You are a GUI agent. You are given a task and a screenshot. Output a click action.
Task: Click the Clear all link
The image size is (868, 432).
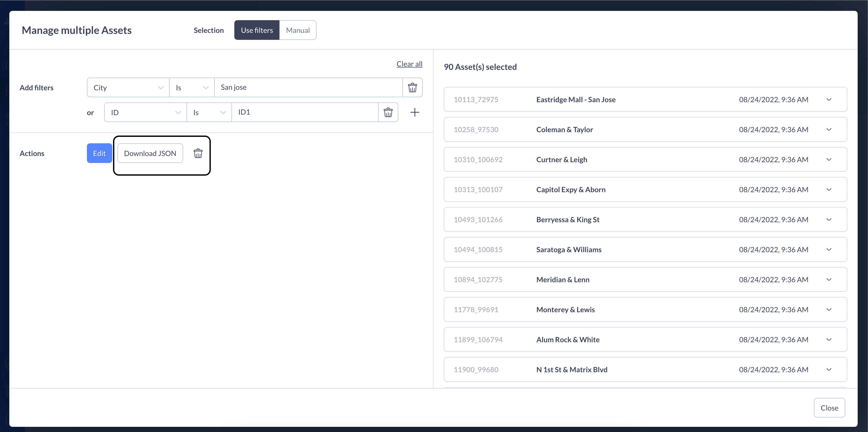point(409,64)
